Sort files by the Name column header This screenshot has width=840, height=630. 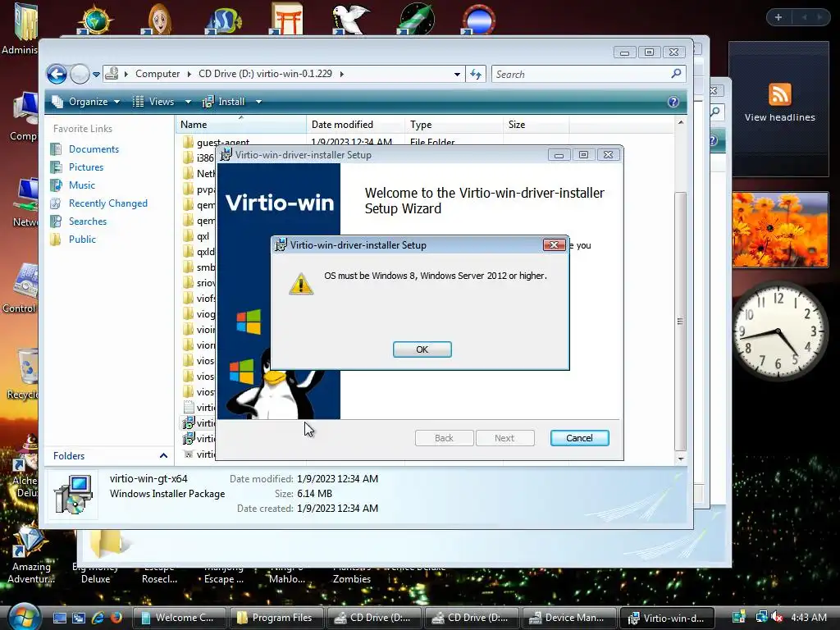click(x=241, y=125)
